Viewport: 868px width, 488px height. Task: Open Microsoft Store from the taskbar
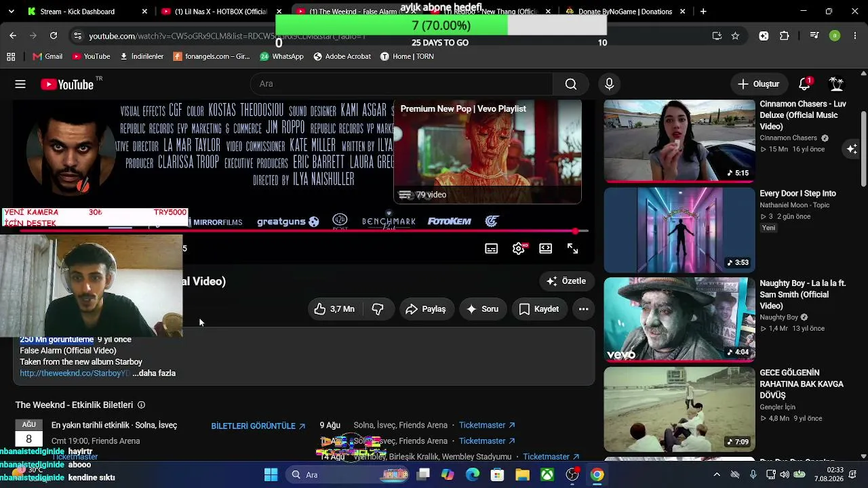click(498, 475)
